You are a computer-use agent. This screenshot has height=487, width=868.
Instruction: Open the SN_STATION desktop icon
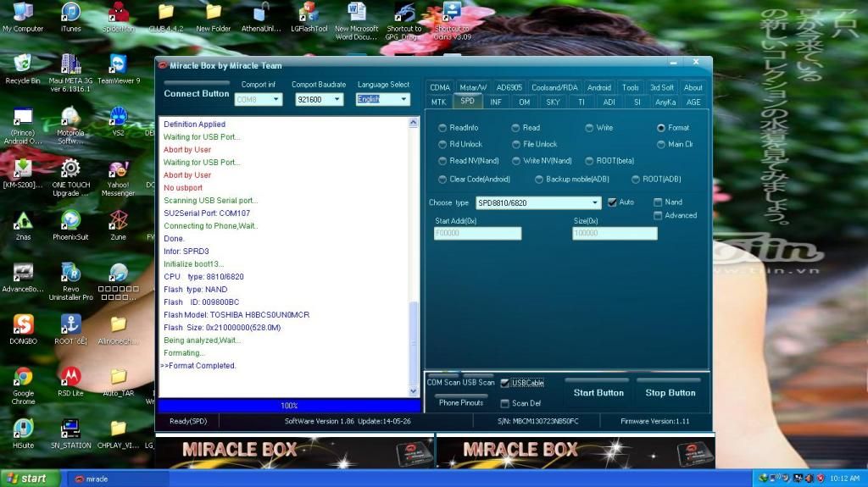click(x=71, y=434)
